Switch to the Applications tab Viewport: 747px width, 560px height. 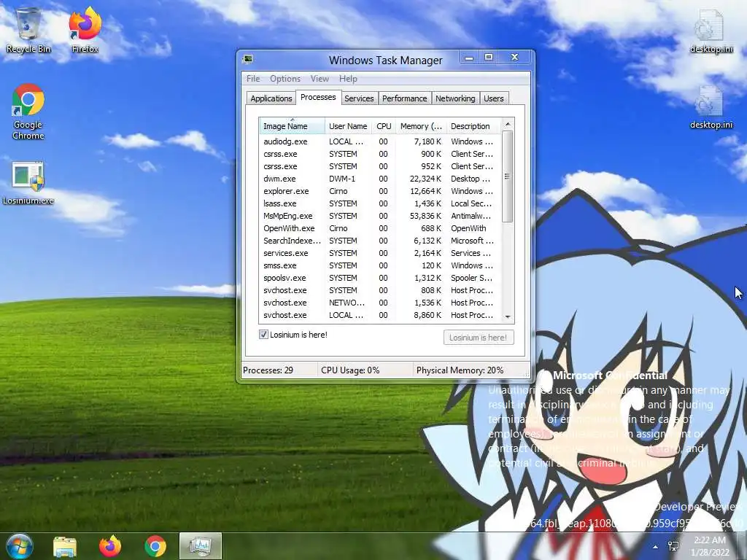click(x=271, y=98)
